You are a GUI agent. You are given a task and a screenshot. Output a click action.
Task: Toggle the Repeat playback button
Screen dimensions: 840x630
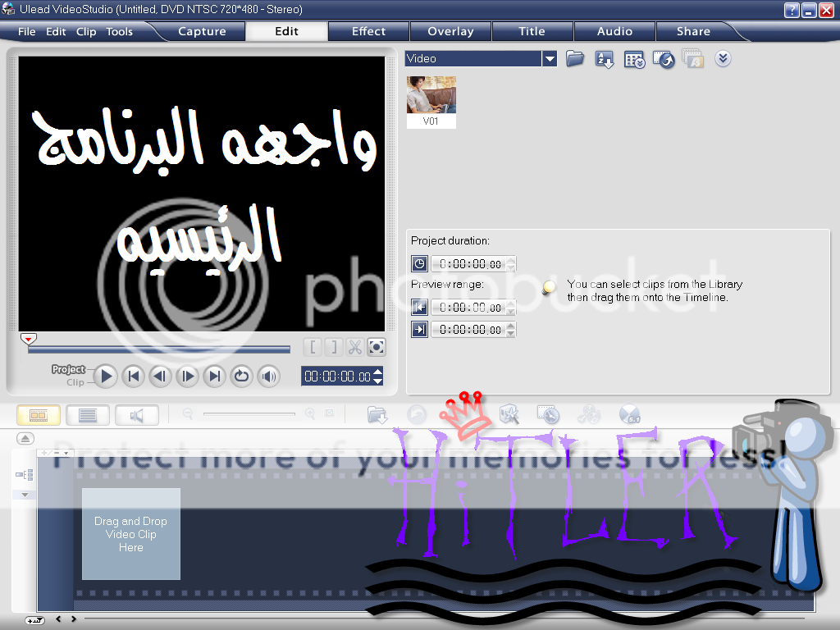(x=242, y=376)
